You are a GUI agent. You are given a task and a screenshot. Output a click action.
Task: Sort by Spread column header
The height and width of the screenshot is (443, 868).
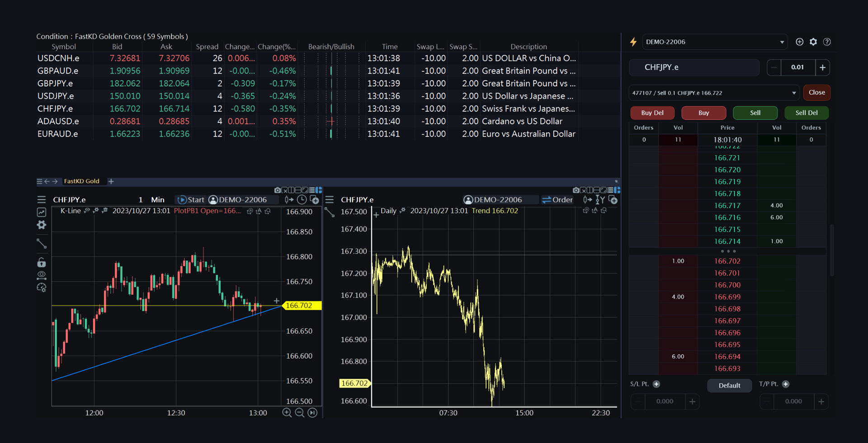coord(207,47)
